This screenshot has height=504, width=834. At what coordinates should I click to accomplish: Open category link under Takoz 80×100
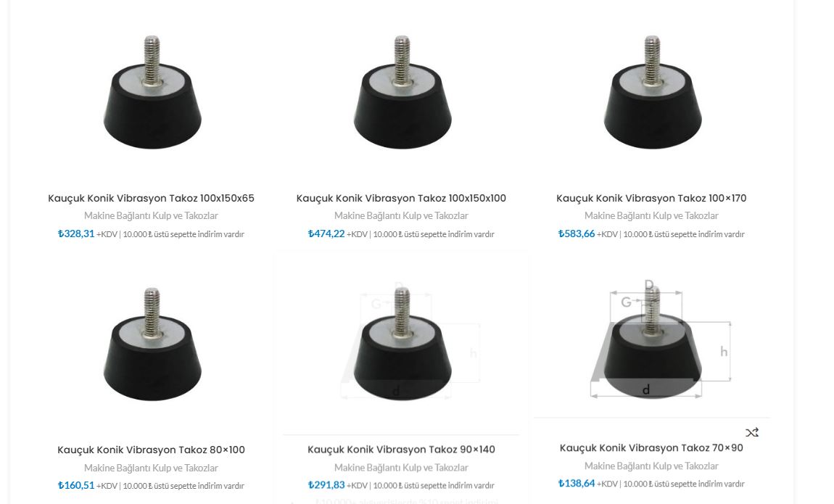click(151, 468)
